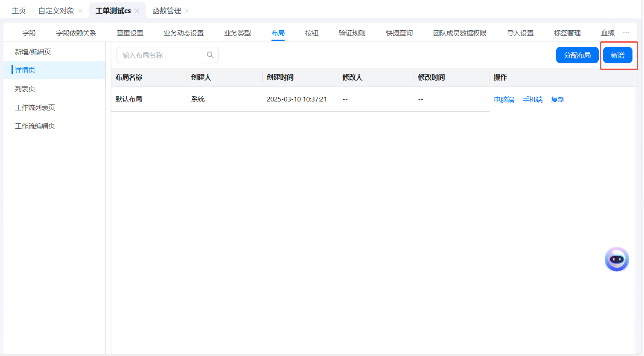Open the robot assistant floating icon
Viewport: 644px width, 356px height.
617,259
